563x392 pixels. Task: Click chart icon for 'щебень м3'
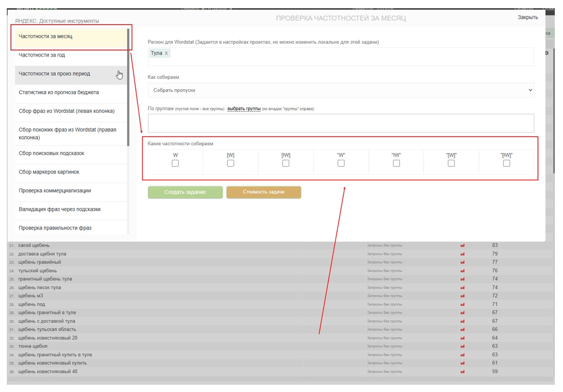tap(462, 296)
